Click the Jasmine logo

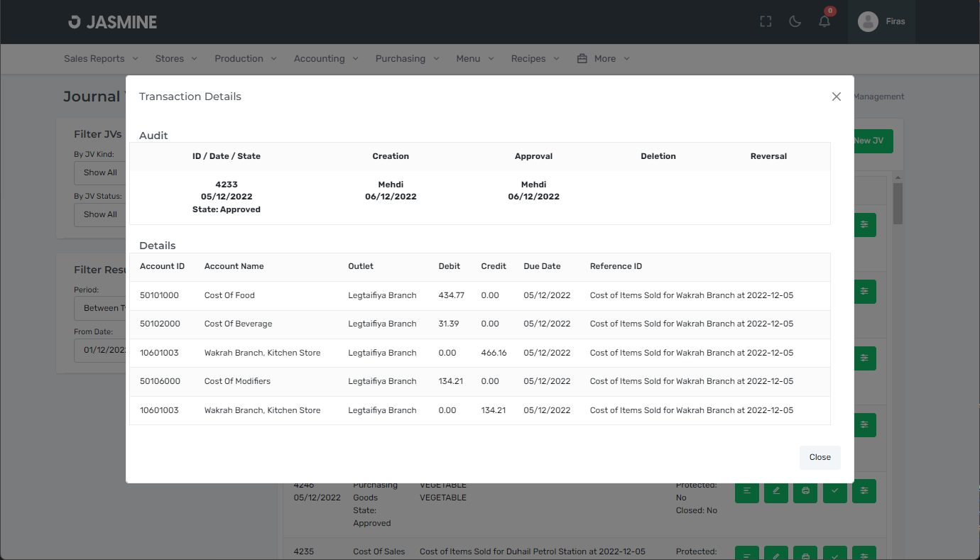(113, 22)
